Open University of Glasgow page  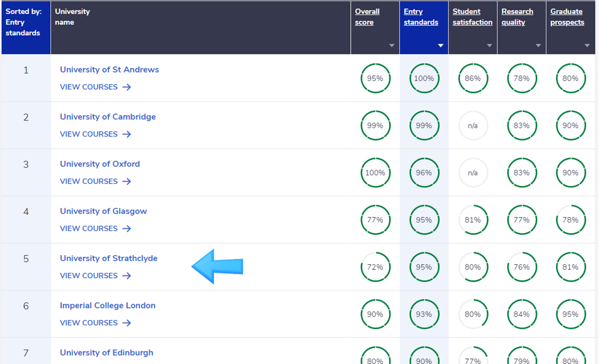click(103, 211)
